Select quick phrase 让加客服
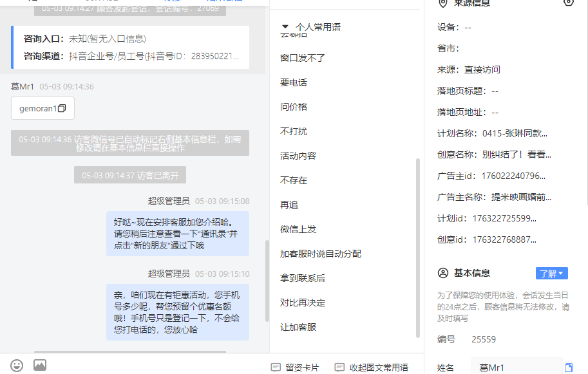The width and height of the screenshot is (588, 374). (298, 327)
